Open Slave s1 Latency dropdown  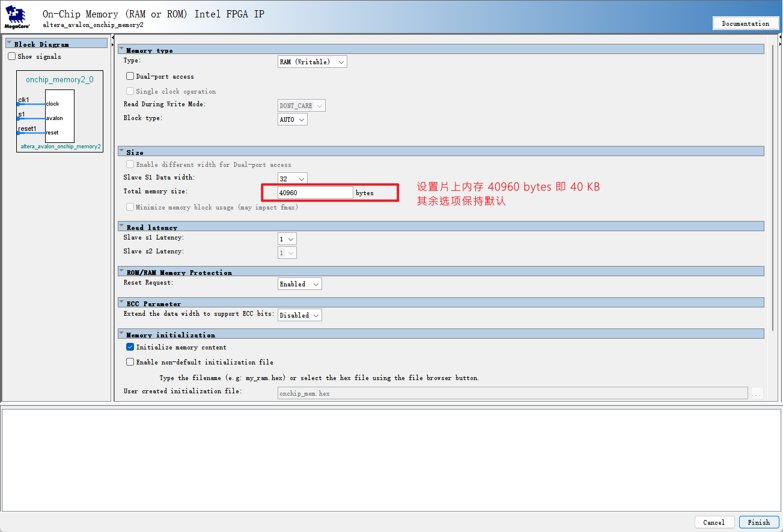coord(287,239)
